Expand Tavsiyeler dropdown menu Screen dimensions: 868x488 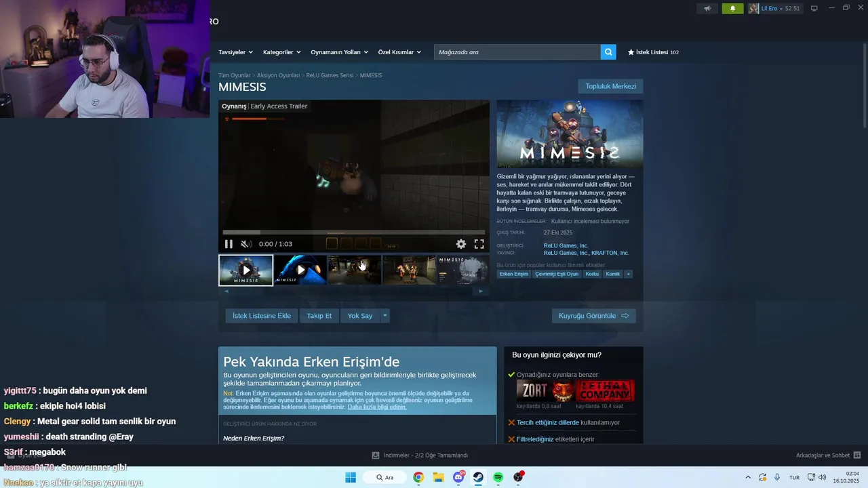coord(235,52)
